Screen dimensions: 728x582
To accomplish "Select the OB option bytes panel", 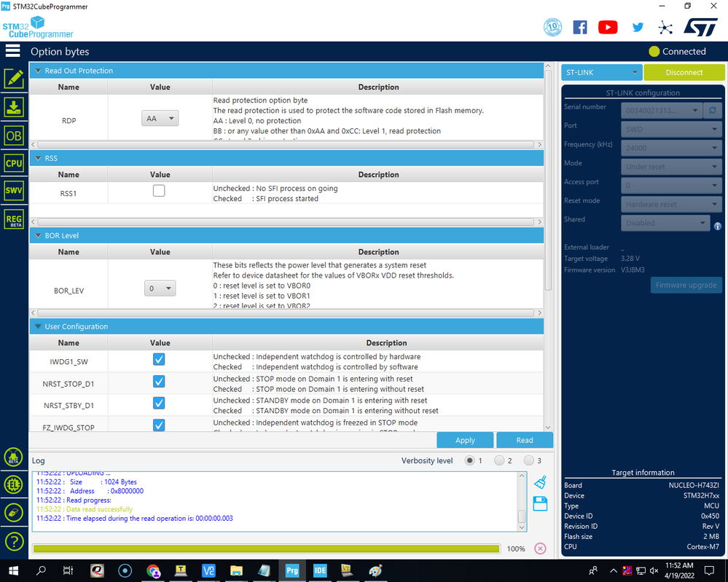I will [x=14, y=136].
